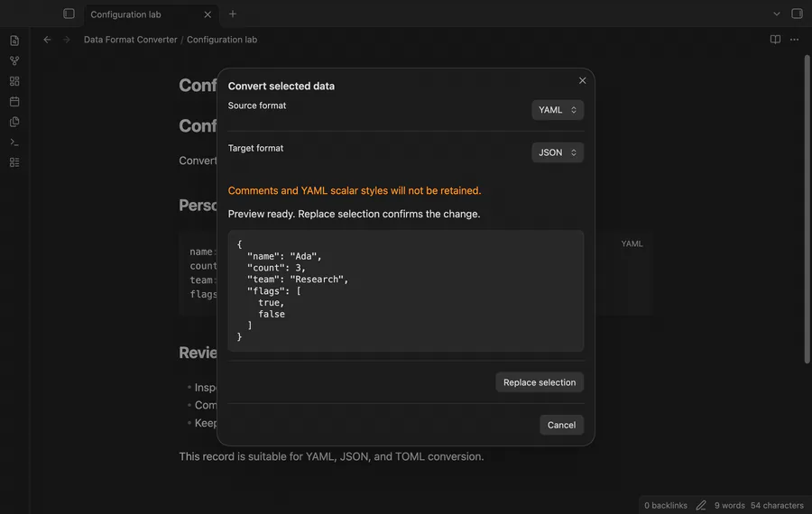Click the sentence about YAML, JSON, TOML conversion

click(x=331, y=456)
